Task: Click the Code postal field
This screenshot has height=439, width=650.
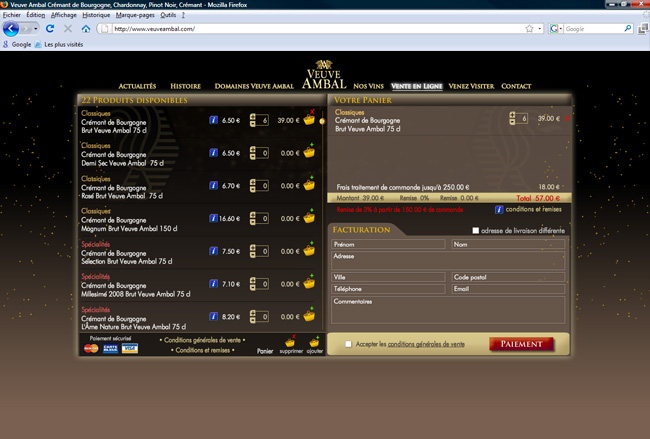Action: coord(508,277)
